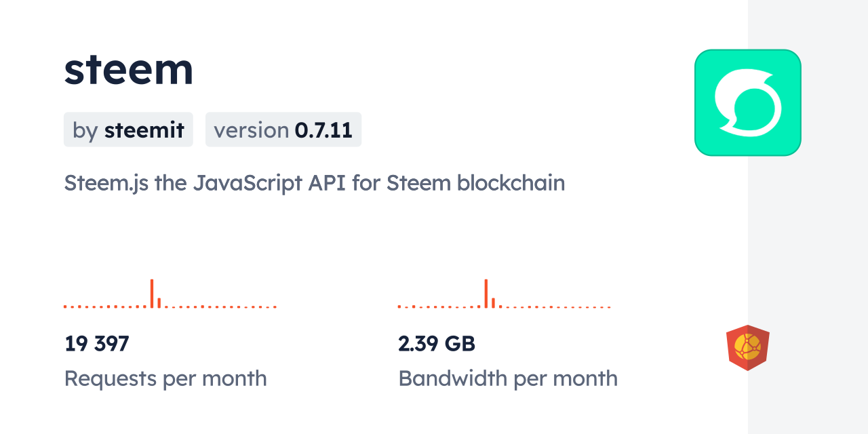Viewport: 868px width, 434px height.
Task: Click the "19 397" requests count
Action: pos(96,344)
